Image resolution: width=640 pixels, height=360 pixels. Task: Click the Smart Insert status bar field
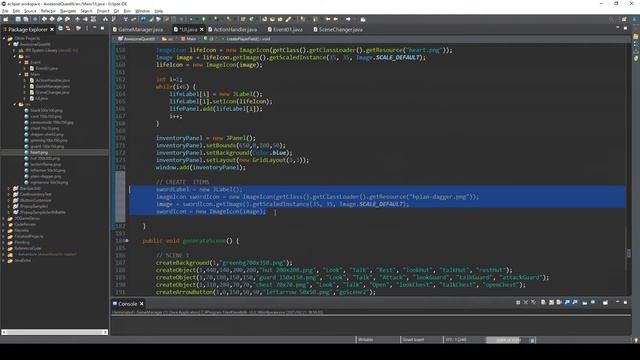point(422,340)
